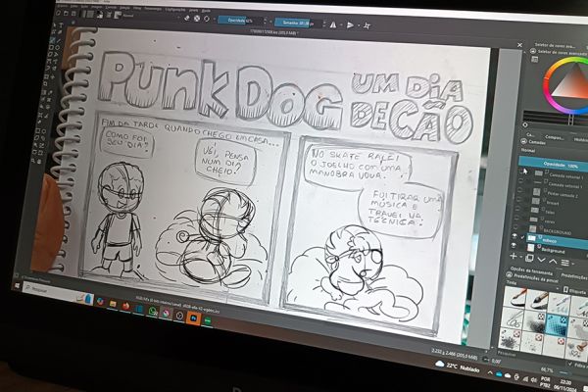Select the highlighted blue brush preset

click(558, 325)
